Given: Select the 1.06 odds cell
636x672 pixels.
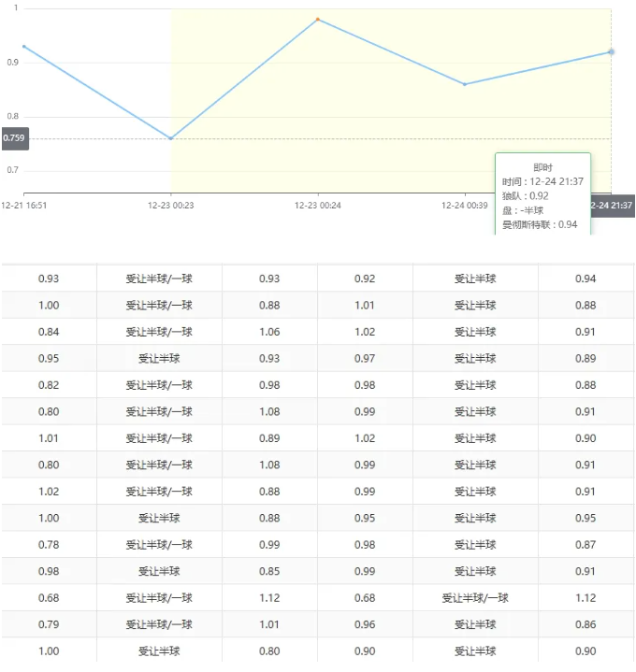Looking at the screenshot, I should (x=269, y=332).
